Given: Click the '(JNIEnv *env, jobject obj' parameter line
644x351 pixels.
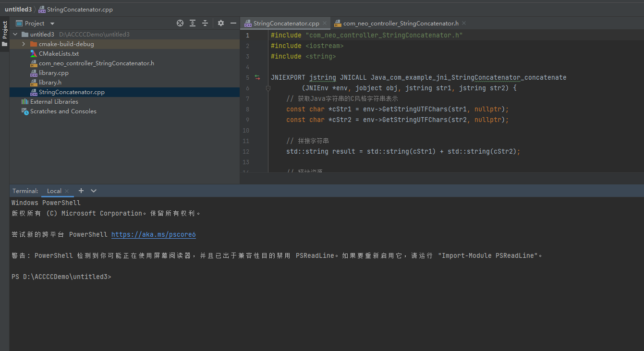Looking at the screenshot, I should 409,88.
